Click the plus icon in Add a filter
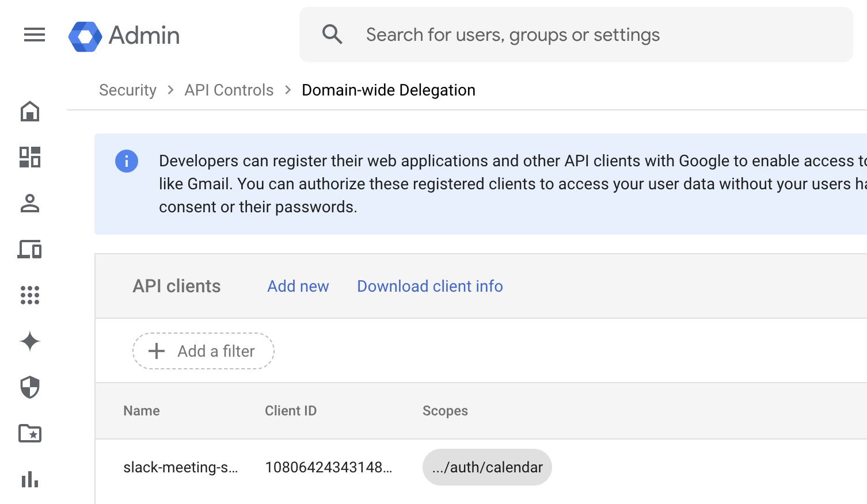Screen dimensions: 867x504 click(157, 351)
